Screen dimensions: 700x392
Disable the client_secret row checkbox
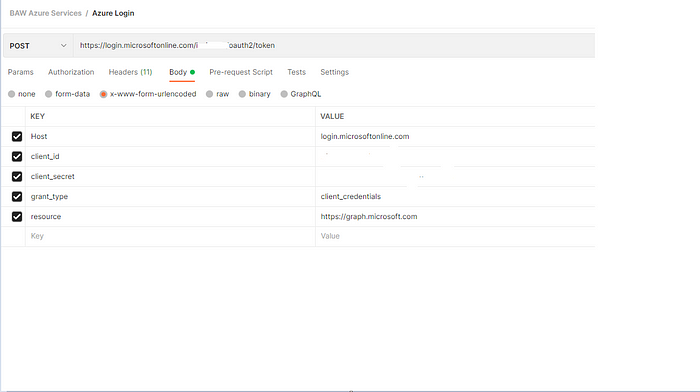[17, 177]
